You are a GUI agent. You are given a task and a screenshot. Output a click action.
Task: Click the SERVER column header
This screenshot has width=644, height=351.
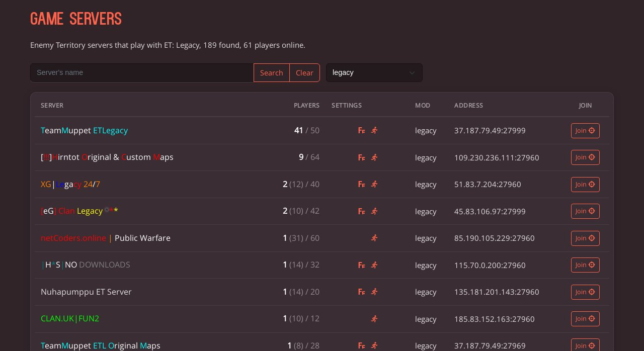tap(52, 106)
